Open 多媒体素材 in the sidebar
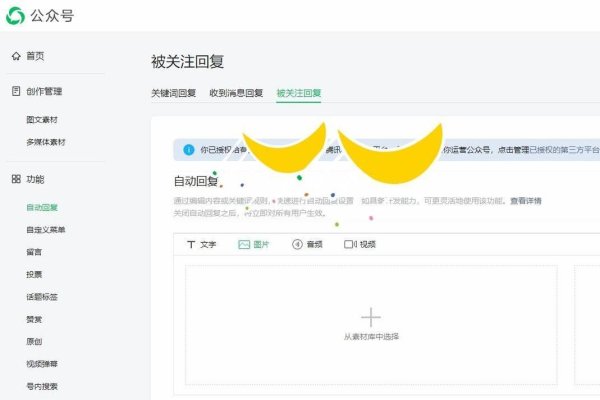Screen dimensions: 600x400 click(46, 142)
